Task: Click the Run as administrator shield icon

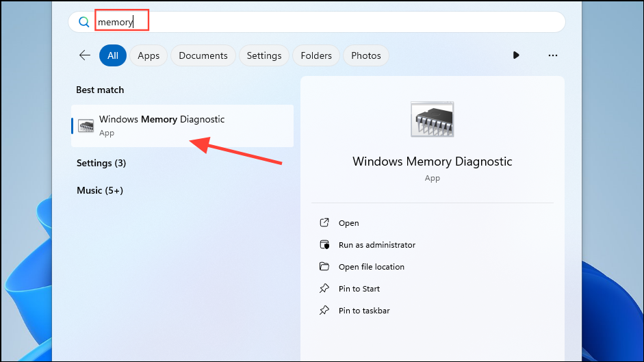Action: [324, 244]
